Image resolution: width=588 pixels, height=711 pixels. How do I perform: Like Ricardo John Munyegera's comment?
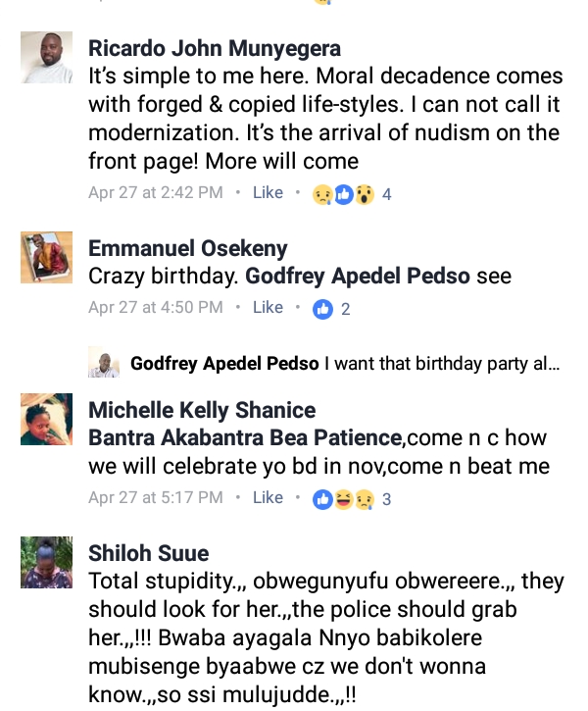click(268, 193)
